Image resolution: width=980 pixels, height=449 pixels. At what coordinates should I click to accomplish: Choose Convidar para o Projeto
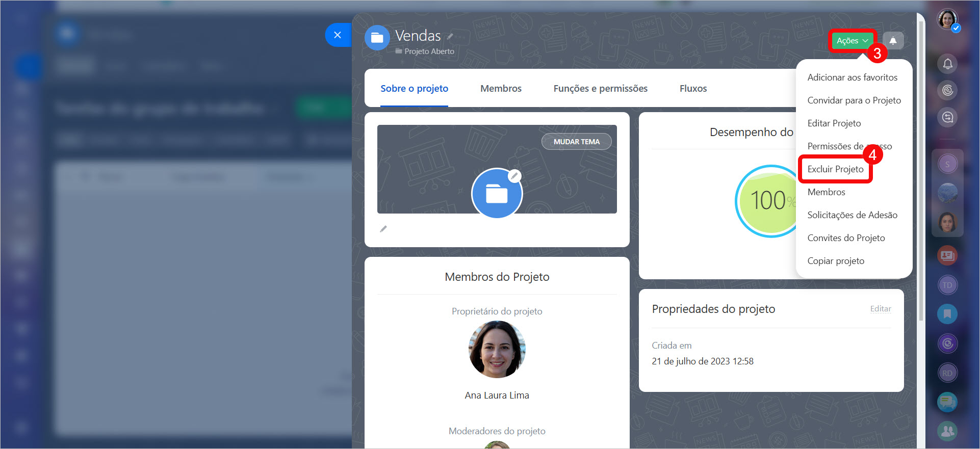click(x=854, y=100)
